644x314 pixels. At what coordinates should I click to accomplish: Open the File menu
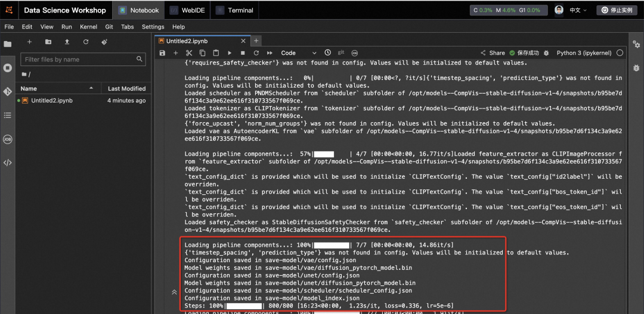pos(9,27)
